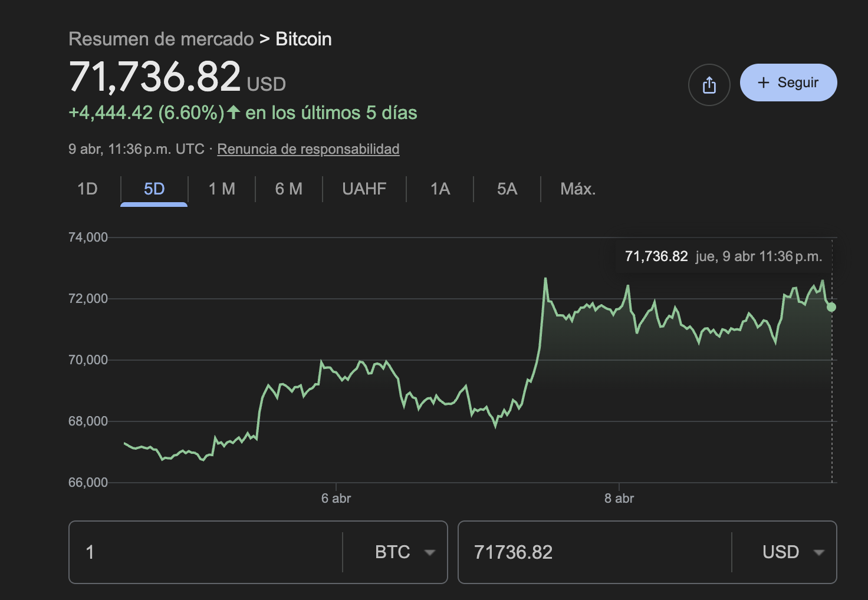The height and width of the screenshot is (600, 868).
Task: Click the chart tooltip showing 71,736.82
Action: (x=723, y=256)
